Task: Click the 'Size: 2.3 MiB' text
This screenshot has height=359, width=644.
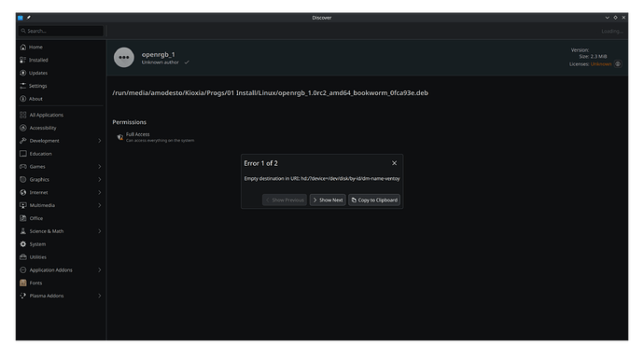Action: 593,57
